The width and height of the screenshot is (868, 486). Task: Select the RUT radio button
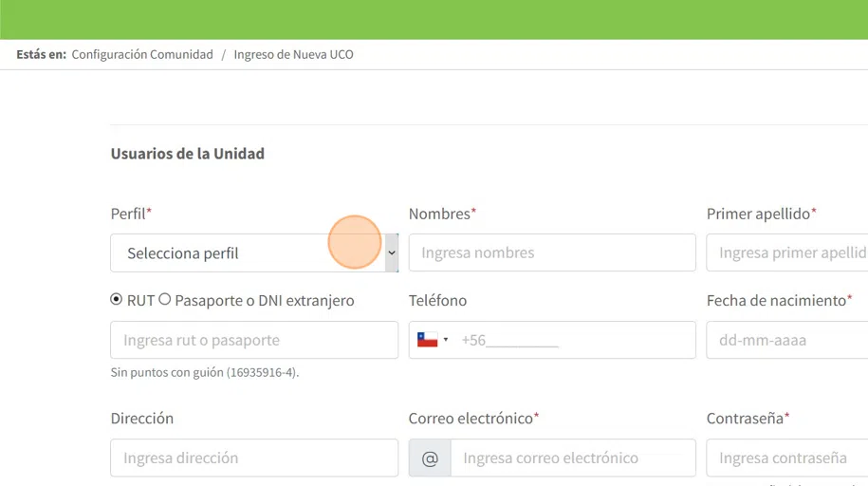117,300
